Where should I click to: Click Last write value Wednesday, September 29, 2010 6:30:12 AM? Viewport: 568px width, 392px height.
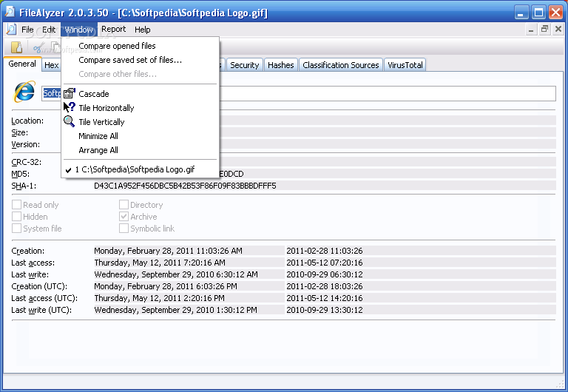click(176, 274)
